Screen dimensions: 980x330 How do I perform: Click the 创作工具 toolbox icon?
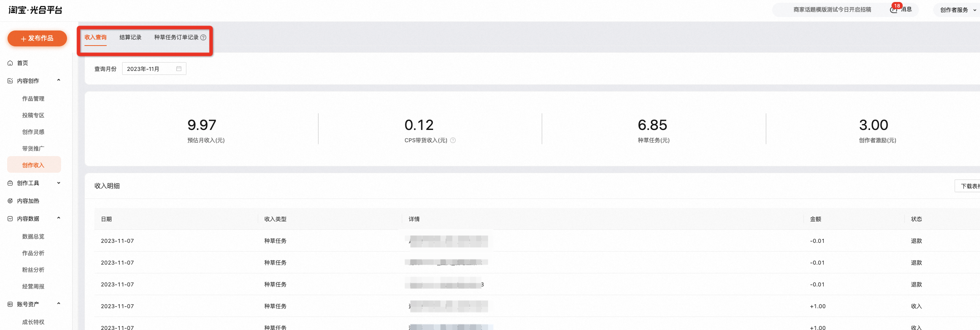[10, 183]
